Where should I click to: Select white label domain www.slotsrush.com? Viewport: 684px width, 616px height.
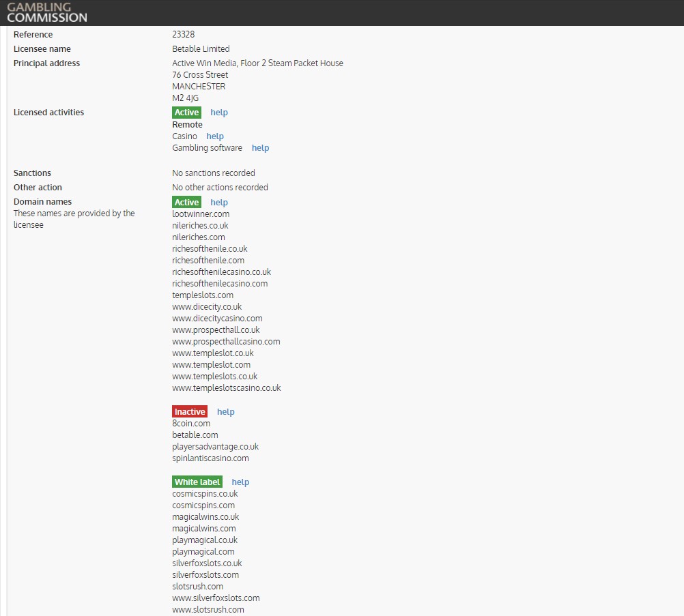(x=208, y=610)
